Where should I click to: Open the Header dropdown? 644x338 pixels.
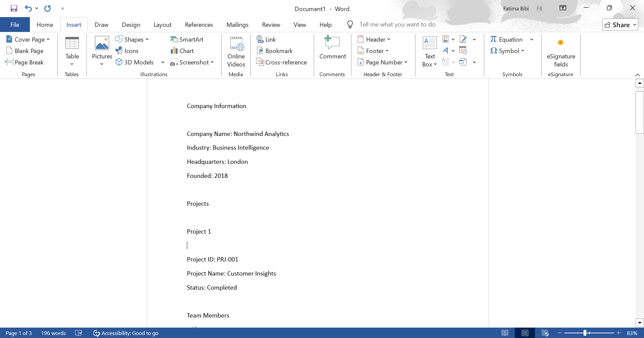(374, 39)
